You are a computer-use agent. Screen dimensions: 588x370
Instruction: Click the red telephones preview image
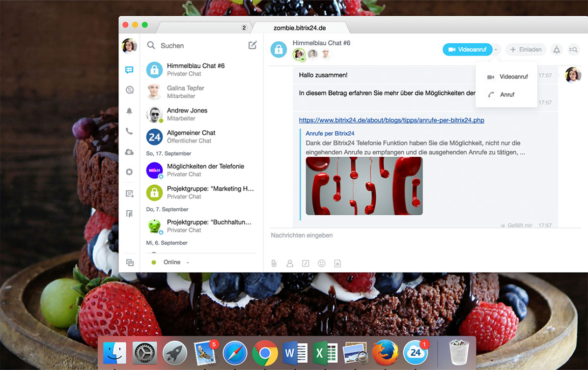coord(364,186)
